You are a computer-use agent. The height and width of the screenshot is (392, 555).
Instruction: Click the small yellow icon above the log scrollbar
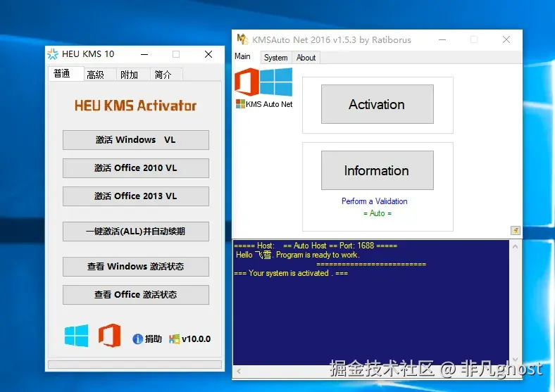516,231
